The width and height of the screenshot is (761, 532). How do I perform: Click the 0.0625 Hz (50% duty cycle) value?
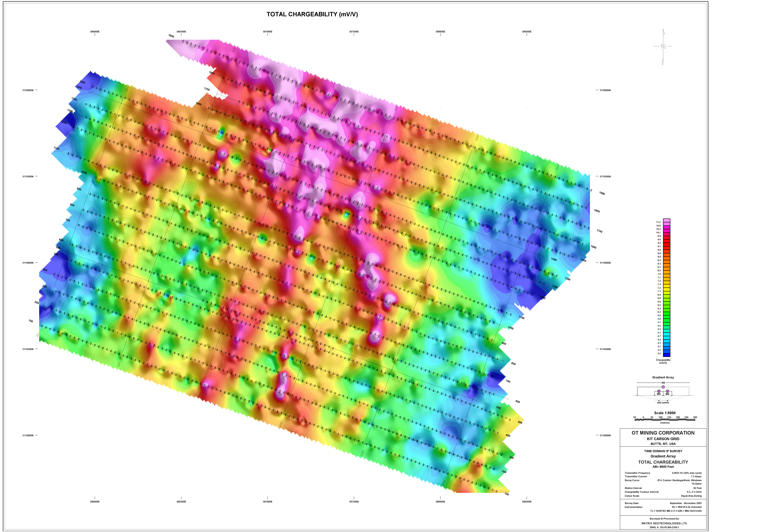click(x=687, y=473)
